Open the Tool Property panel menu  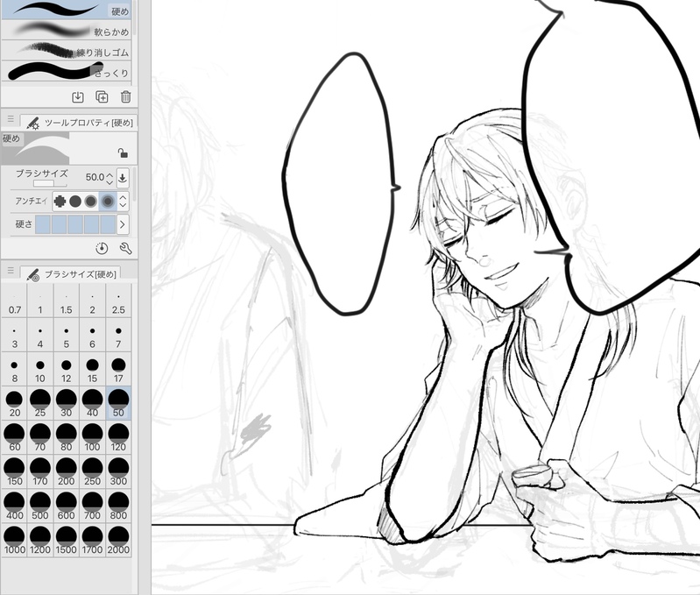click(11, 119)
